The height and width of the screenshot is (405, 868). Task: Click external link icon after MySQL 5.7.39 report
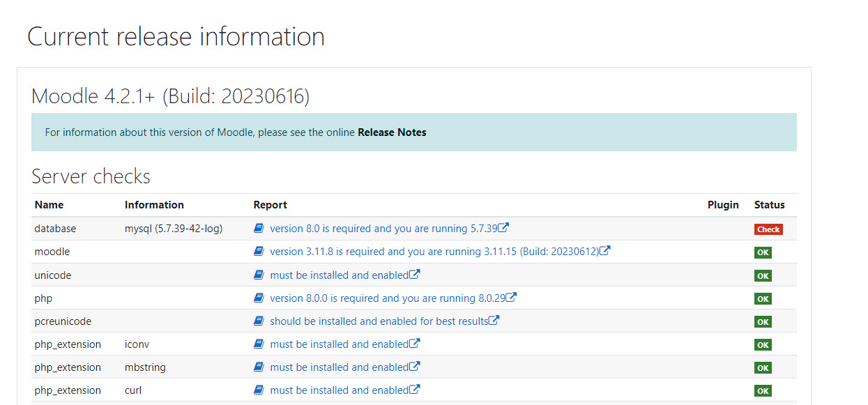coord(503,228)
